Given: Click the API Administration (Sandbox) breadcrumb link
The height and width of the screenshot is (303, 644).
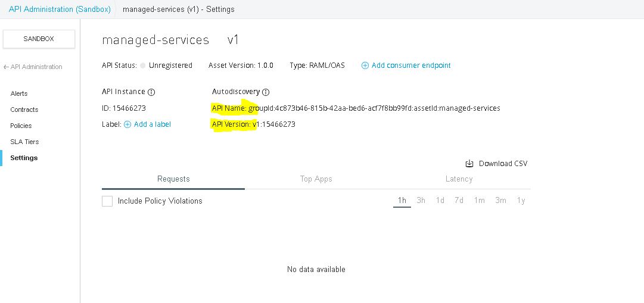Looking at the screenshot, I should (60, 10).
